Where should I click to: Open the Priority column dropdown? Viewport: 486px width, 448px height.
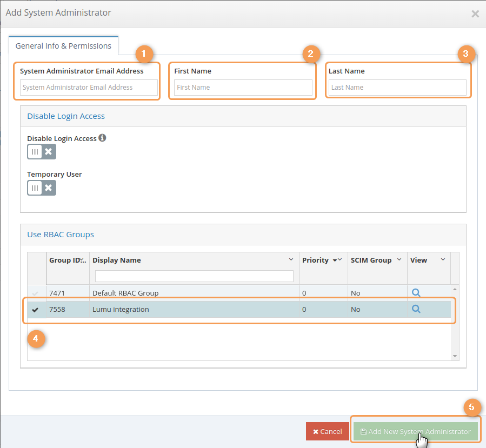click(x=340, y=260)
